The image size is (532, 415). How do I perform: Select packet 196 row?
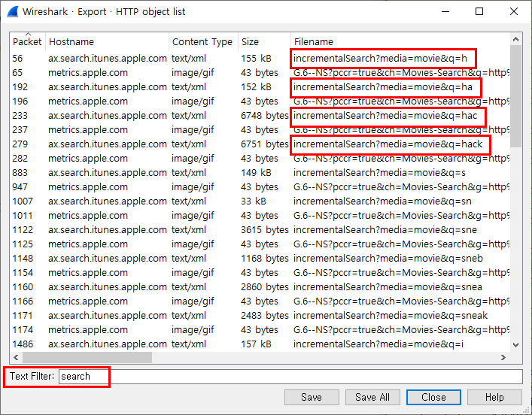coord(260,101)
